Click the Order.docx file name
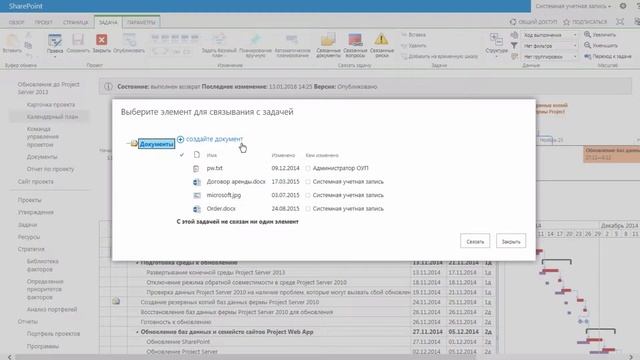640x360 pixels. click(221, 209)
